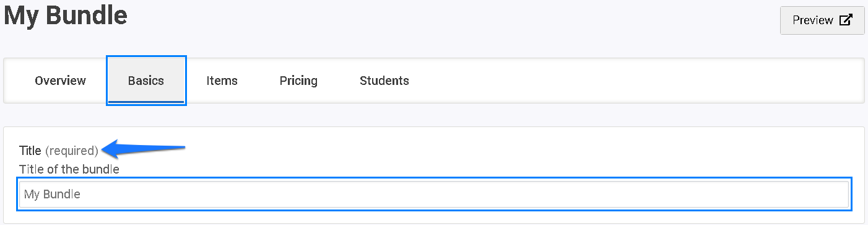Switch to the Overview tab

point(60,81)
